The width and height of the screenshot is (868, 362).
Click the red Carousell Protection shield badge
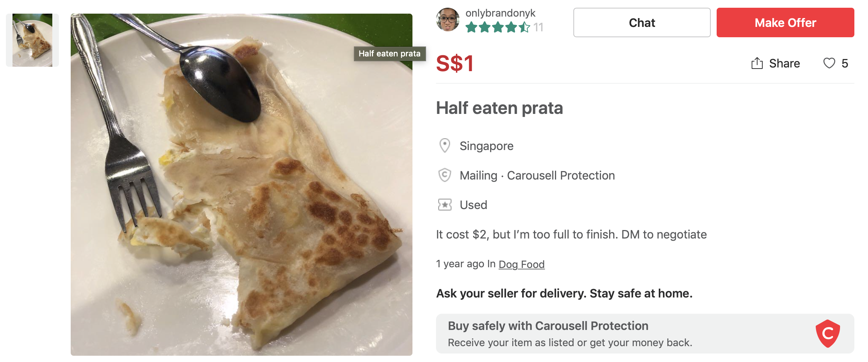[x=827, y=334]
